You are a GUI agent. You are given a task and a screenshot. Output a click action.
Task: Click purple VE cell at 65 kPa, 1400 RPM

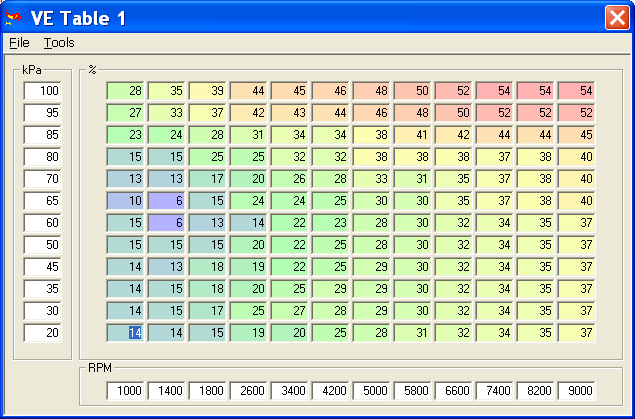[x=168, y=201]
